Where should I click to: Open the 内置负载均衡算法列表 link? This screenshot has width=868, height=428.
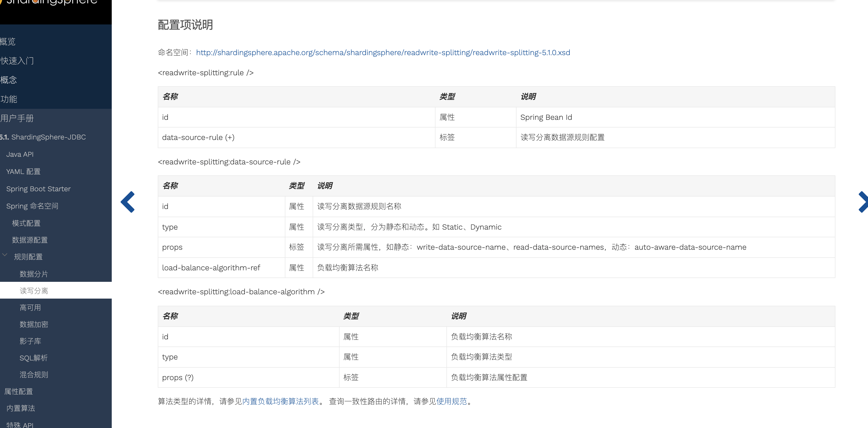point(280,401)
